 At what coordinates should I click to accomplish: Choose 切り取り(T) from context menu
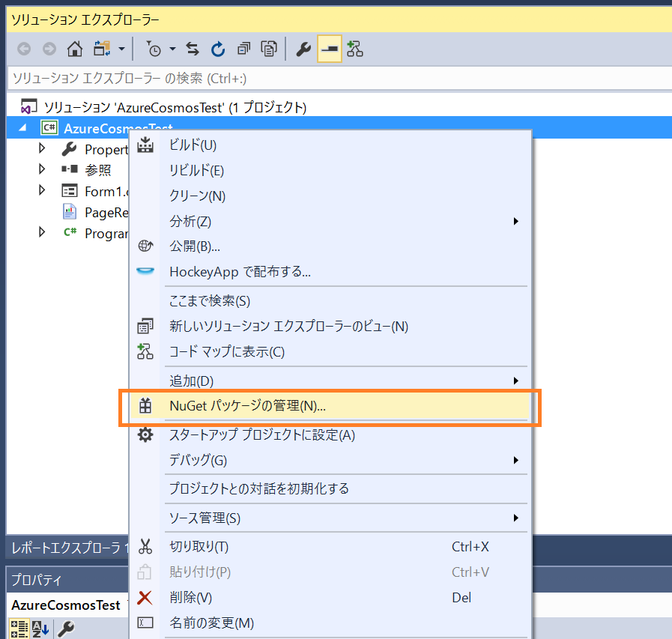point(330,547)
